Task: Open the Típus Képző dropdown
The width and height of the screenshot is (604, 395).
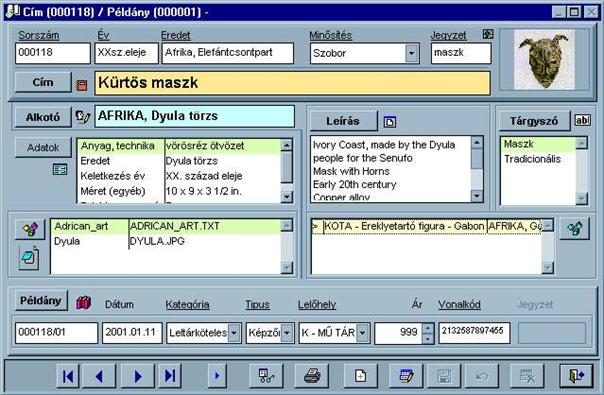Action: (x=287, y=333)
